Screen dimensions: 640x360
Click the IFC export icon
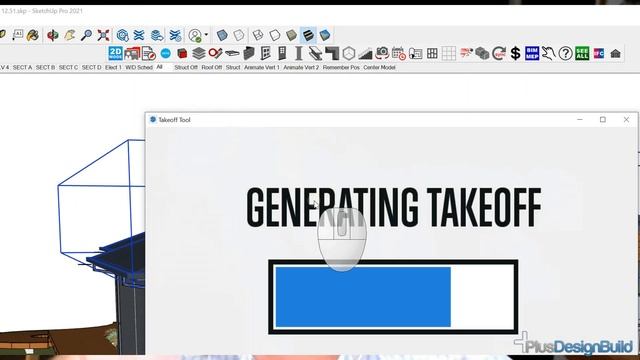pos(599,53)
